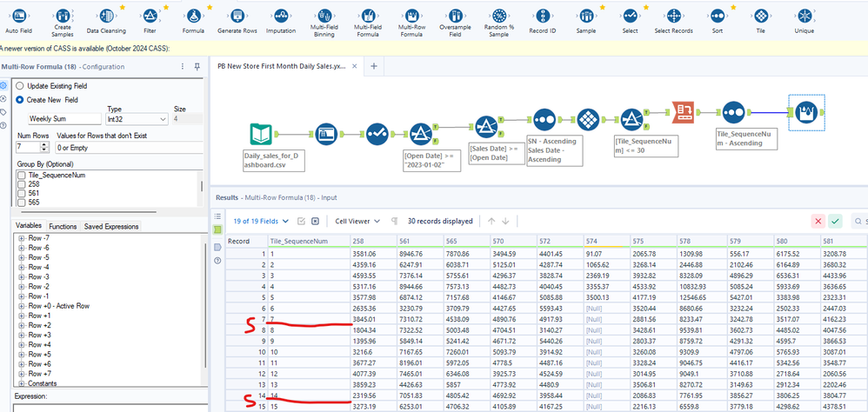This screenshot has width=868, height=412.
Task: Switch to the Functions tab
Action: pyautogui.click(x=63, y=227)
